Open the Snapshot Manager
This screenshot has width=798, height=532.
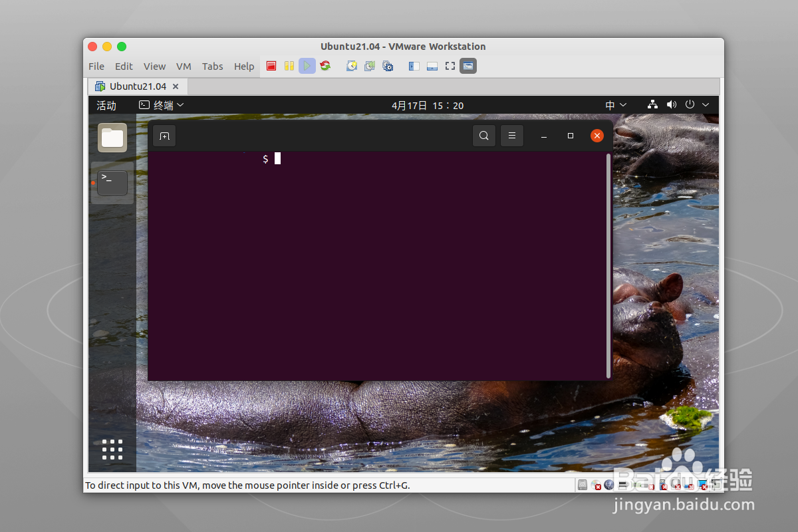pos(388,66)
